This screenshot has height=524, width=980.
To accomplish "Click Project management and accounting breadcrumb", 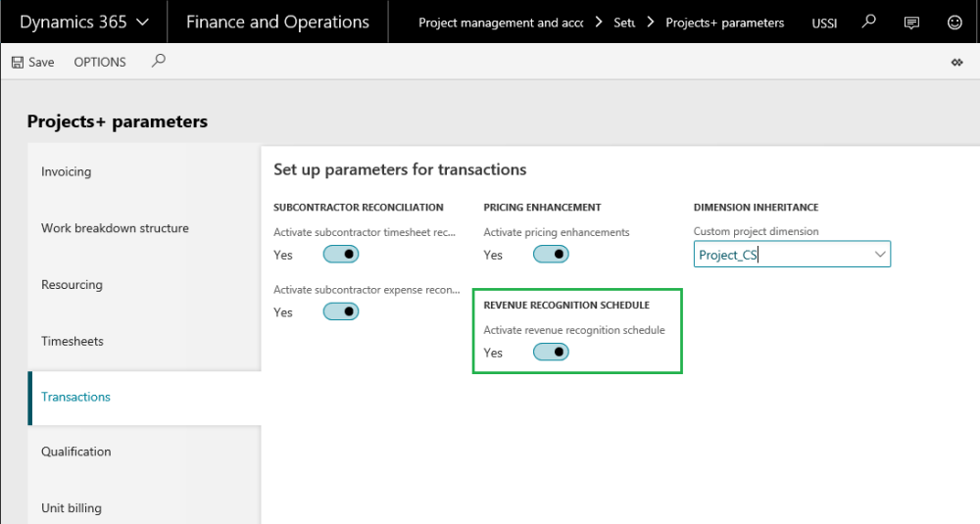I will (x=501, y=23).
